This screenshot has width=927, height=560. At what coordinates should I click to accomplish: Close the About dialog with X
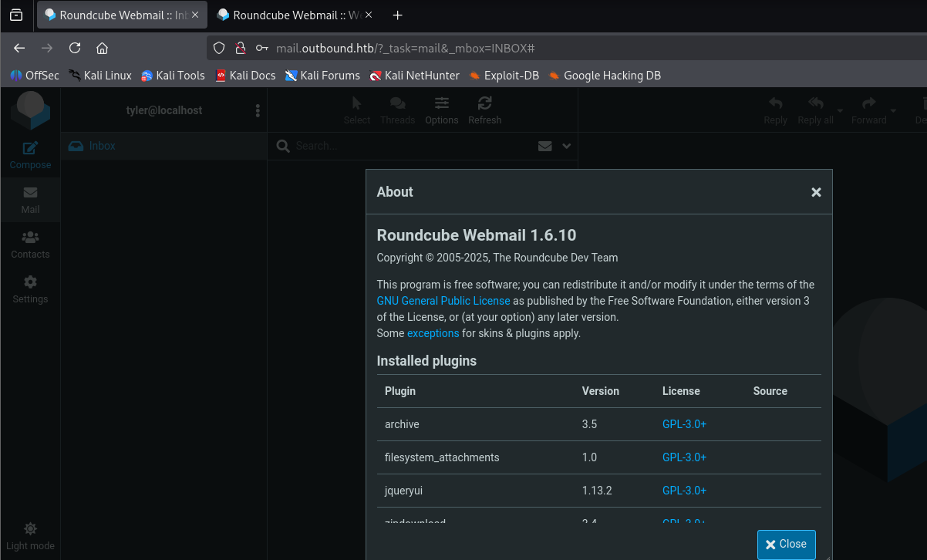tap(816, 192)
